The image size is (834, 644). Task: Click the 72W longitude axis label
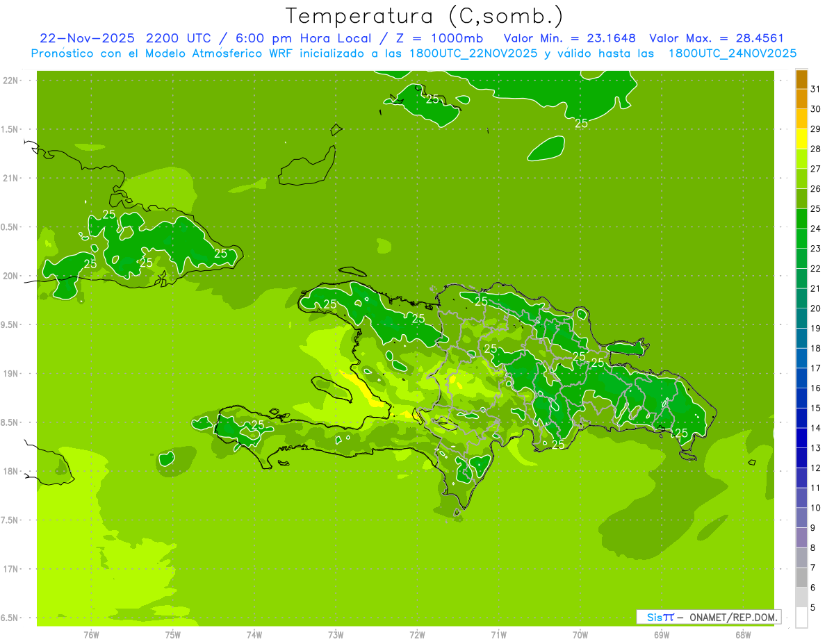pyautogui.click(x=417, y=634)
